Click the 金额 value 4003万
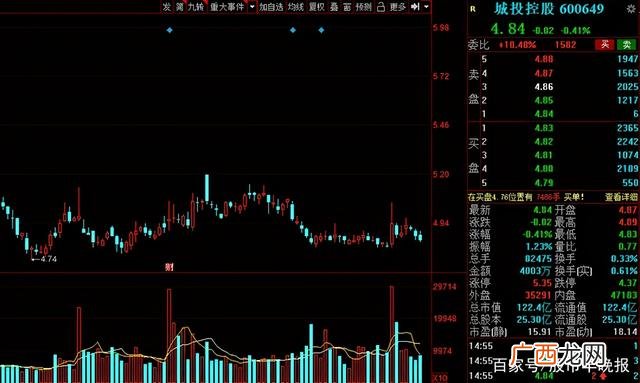 point(536,271)
